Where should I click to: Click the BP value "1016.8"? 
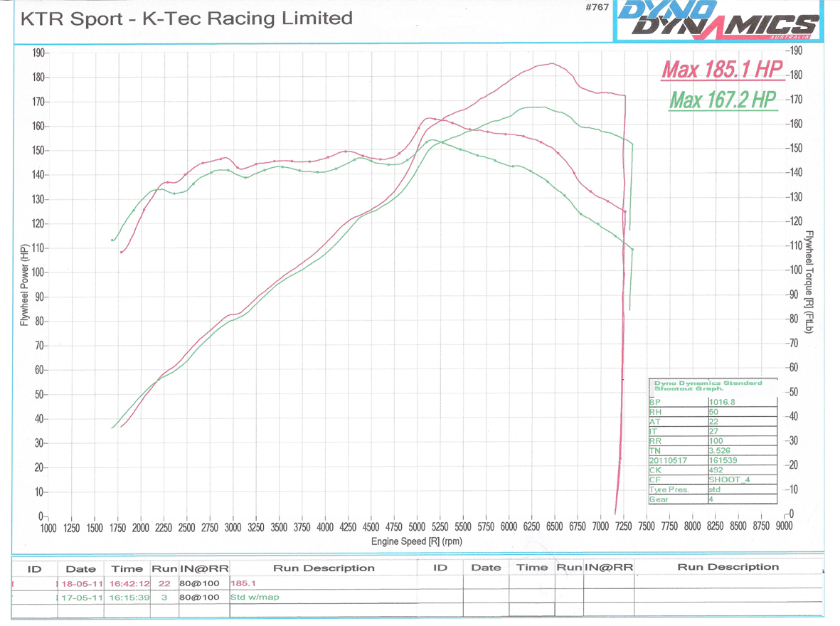[x=722, y=402]
